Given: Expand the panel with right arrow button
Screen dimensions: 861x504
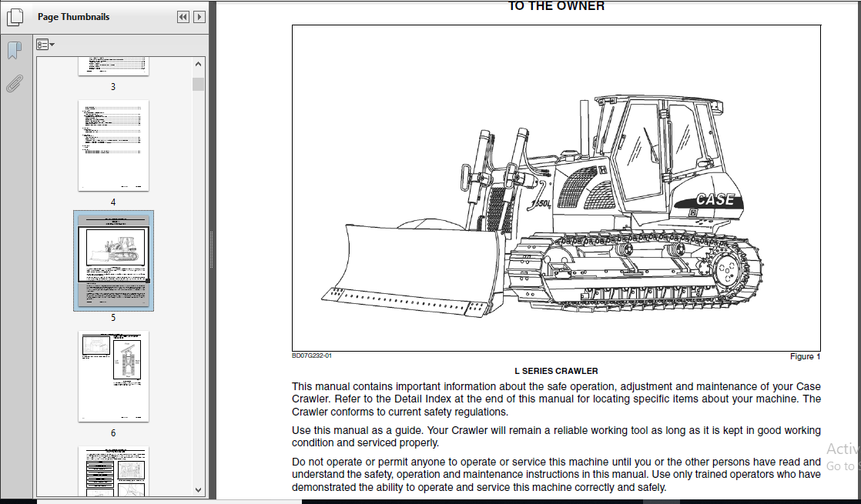Looking at the screenshot, I should (199, 17).
